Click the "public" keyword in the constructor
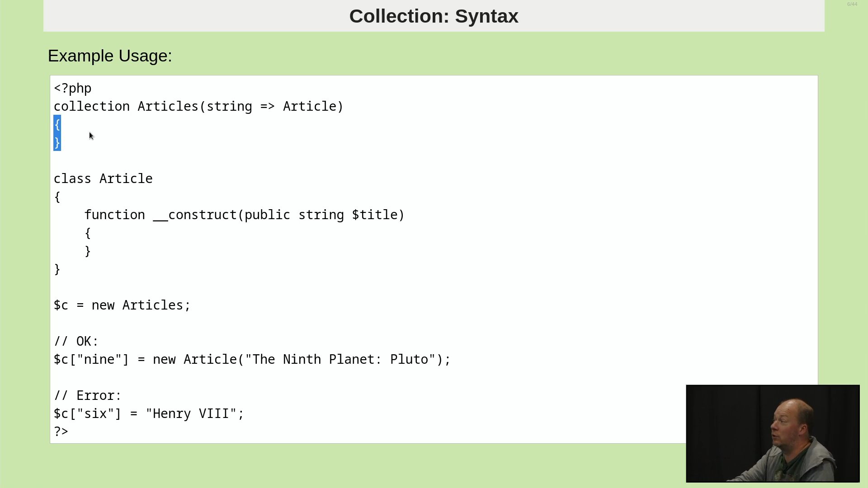 [267, 215]
